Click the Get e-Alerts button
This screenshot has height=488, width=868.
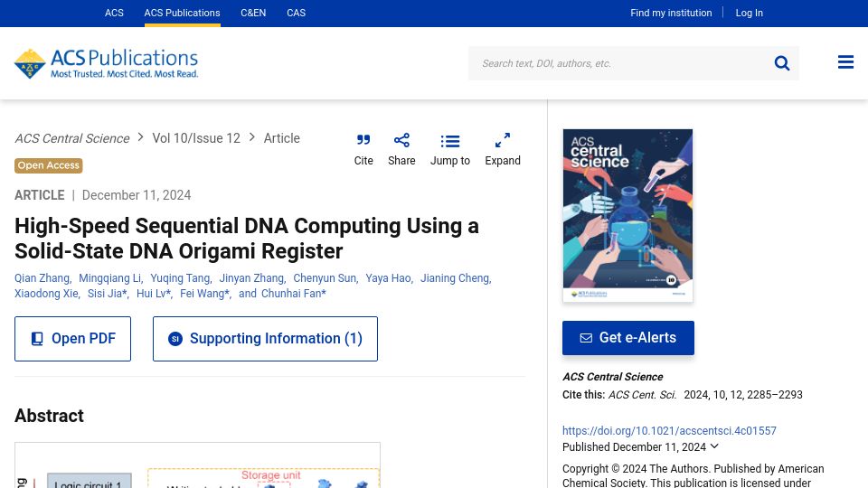tap(628, 337)
